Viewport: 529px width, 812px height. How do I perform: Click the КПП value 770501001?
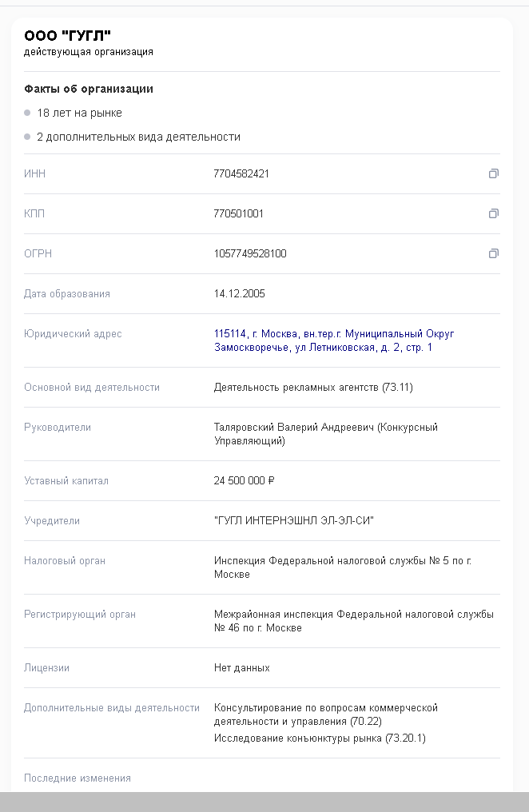coord(239,213)
